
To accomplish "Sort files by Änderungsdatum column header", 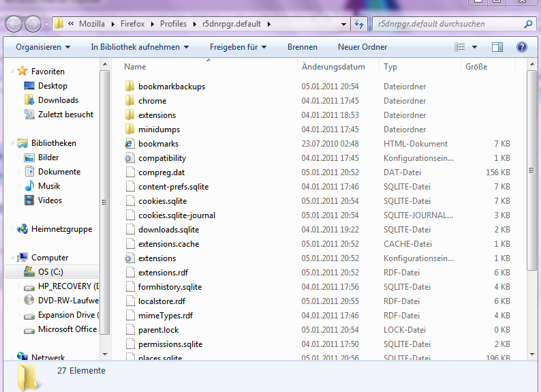I will (x=333, y=67).
